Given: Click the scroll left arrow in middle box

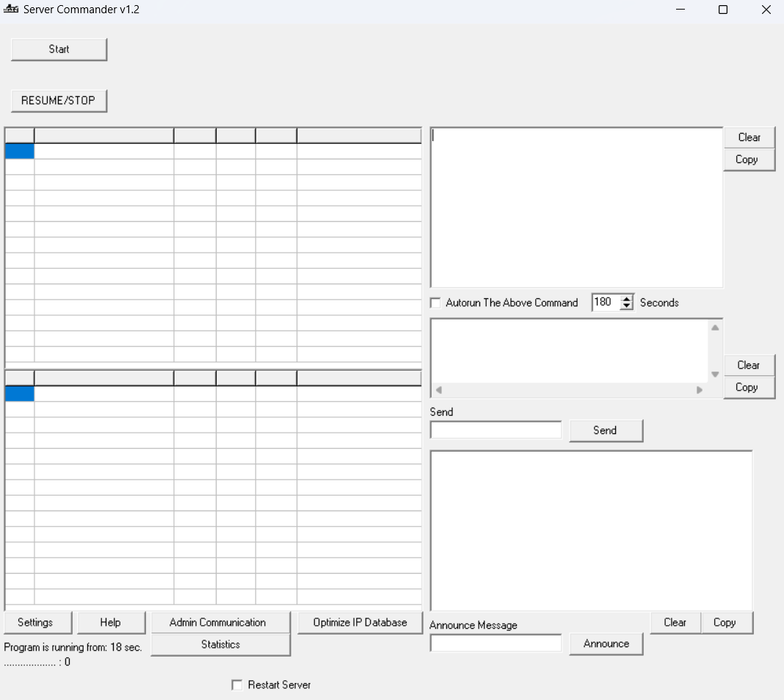Looking at the screenshot, I should [x=438, y=390].
